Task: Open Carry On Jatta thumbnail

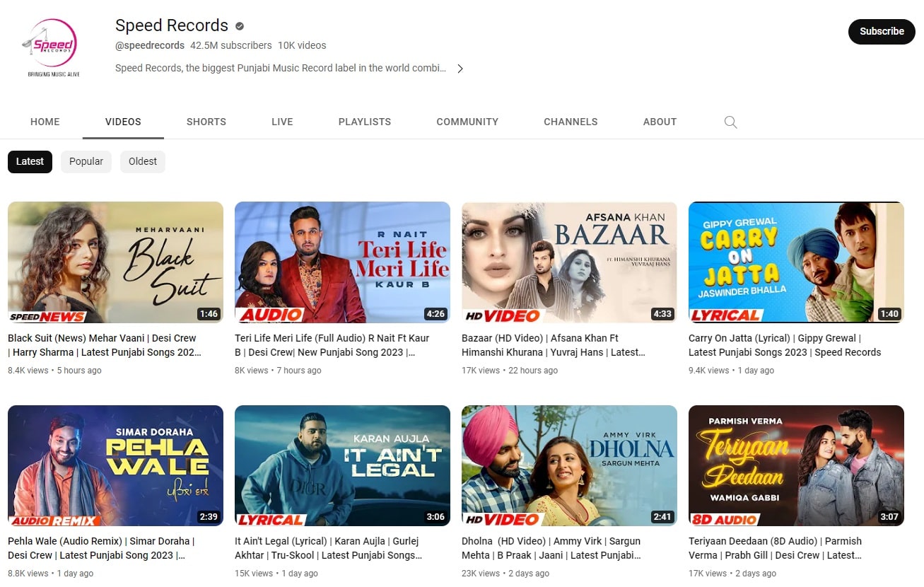Action: tap(796, 262)
